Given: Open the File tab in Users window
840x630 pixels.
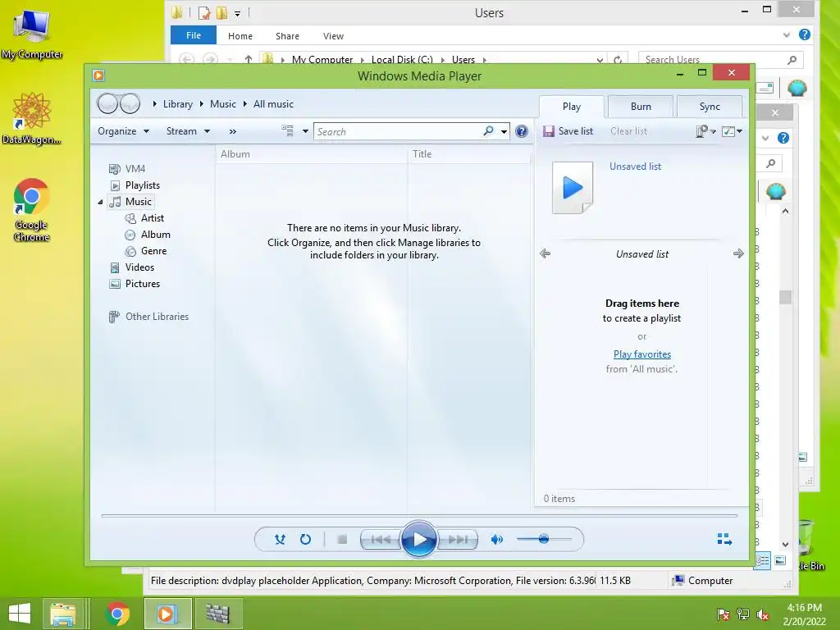Looking at the screenshot, I should (194, 35).
